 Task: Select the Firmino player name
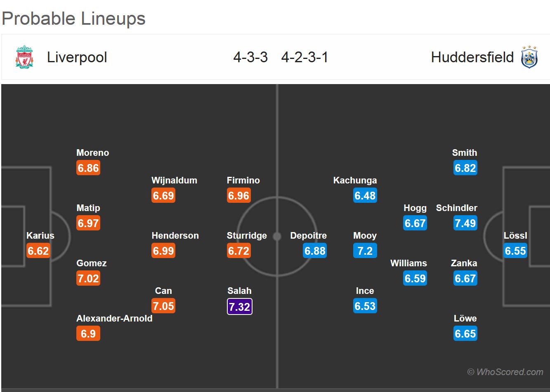243,181
